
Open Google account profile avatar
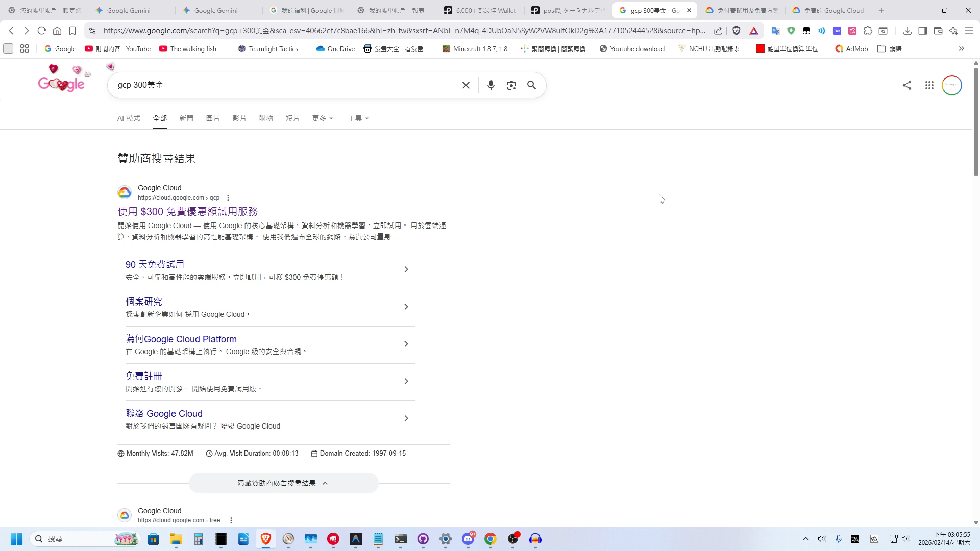(951, 85)
